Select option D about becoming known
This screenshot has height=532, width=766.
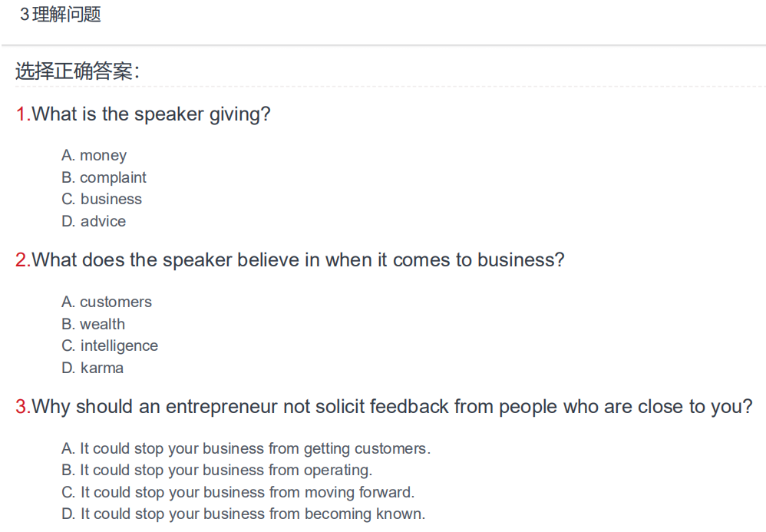point(243,514)
